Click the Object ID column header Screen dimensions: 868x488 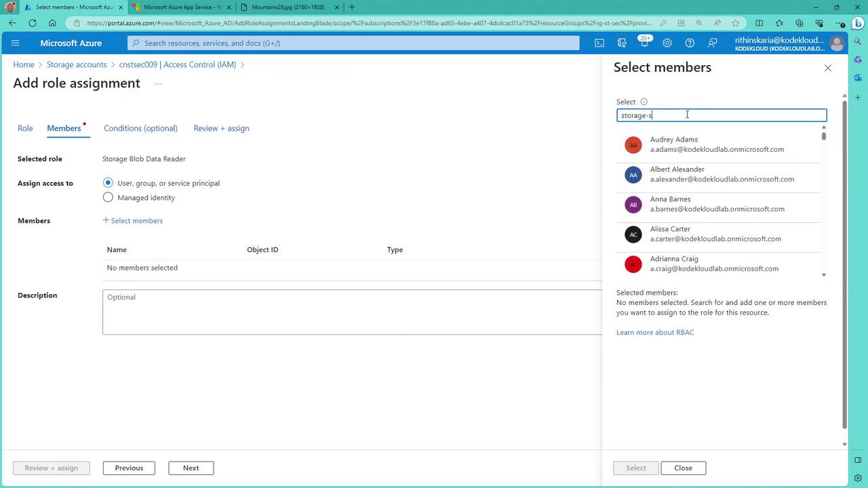(x=262, y=249)
